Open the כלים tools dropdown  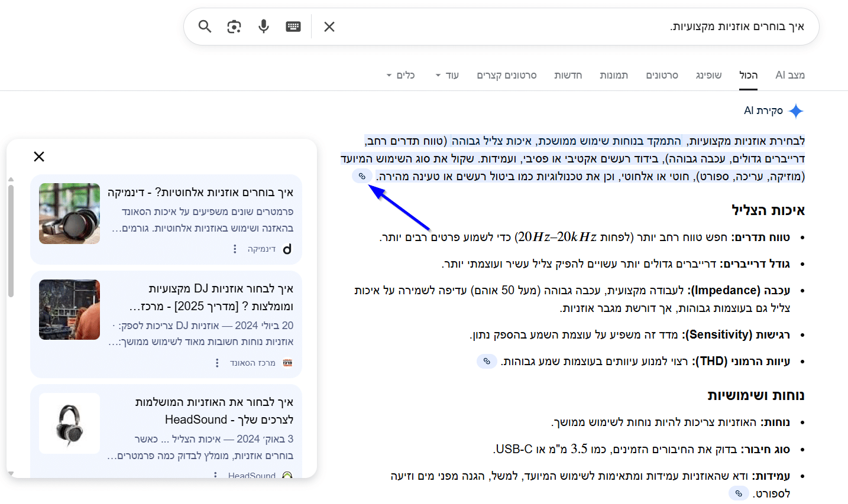coord(401,75)
